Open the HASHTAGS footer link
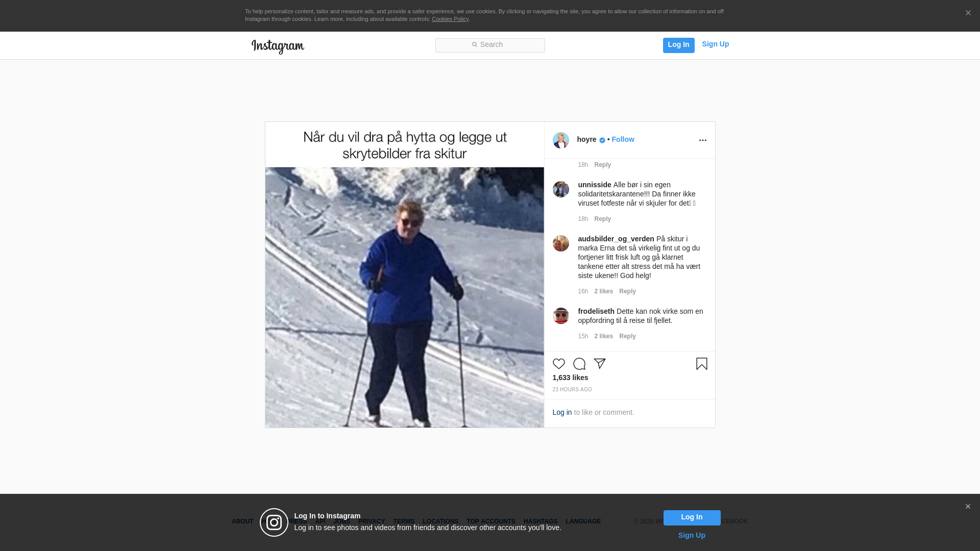Image resolution: width=980 pixels, height=551 pixels. [540, 522]
